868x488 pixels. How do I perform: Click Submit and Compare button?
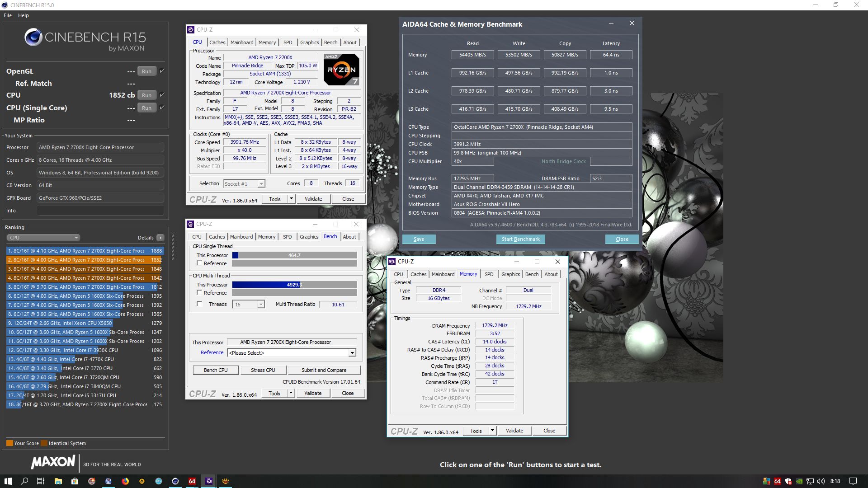(x=324, y=370)
